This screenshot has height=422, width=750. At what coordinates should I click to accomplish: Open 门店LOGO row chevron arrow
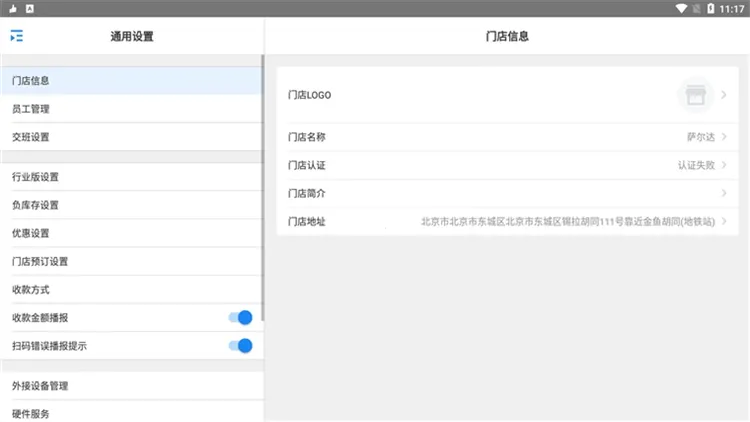724,95
